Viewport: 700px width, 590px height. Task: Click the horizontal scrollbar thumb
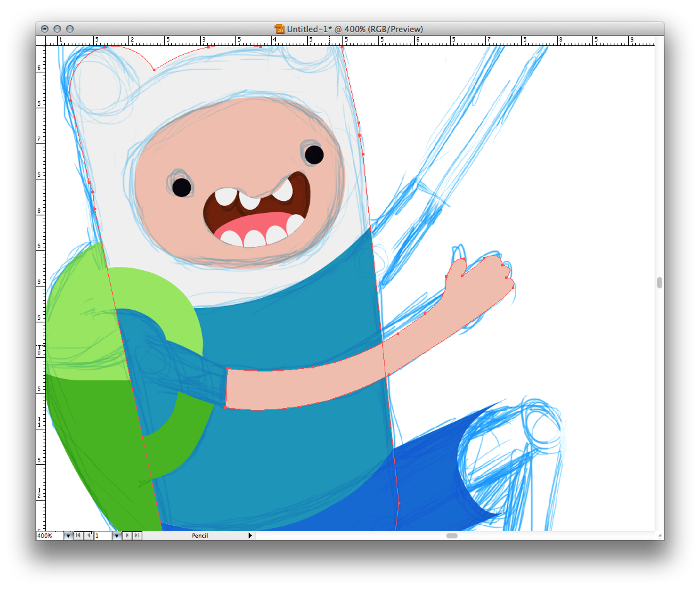click(x=452, y=536)
